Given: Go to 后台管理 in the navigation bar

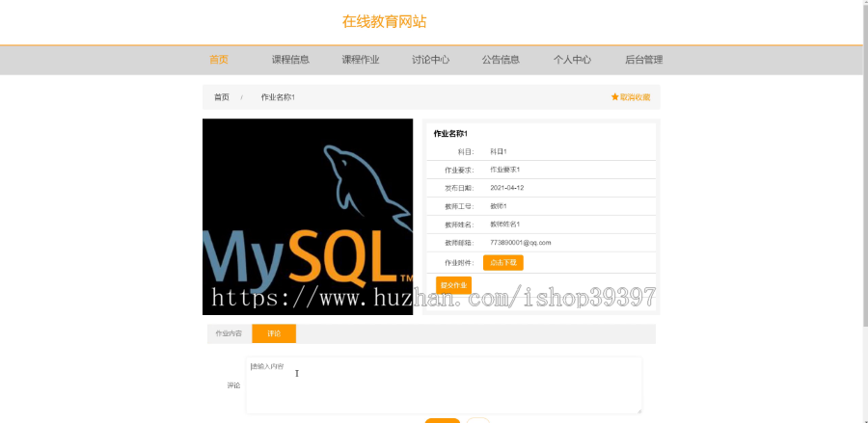Looking at the screenshot, I should (644, 60).
